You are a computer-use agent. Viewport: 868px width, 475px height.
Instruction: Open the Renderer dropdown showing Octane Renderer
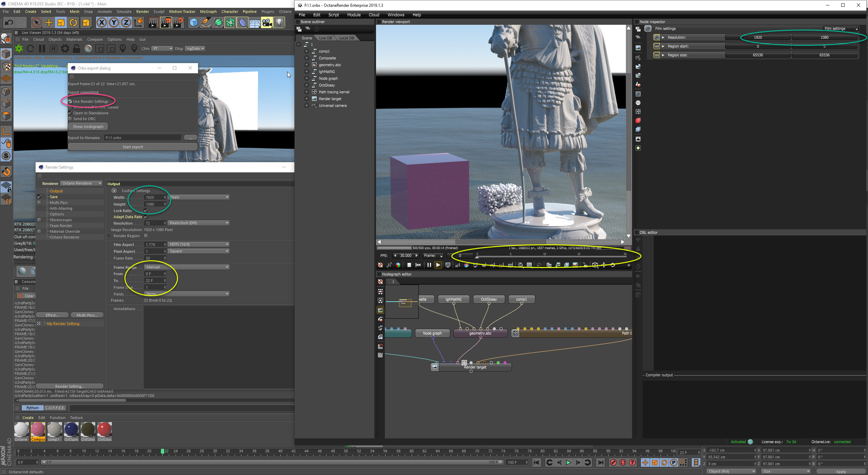(x=81, y=183)
